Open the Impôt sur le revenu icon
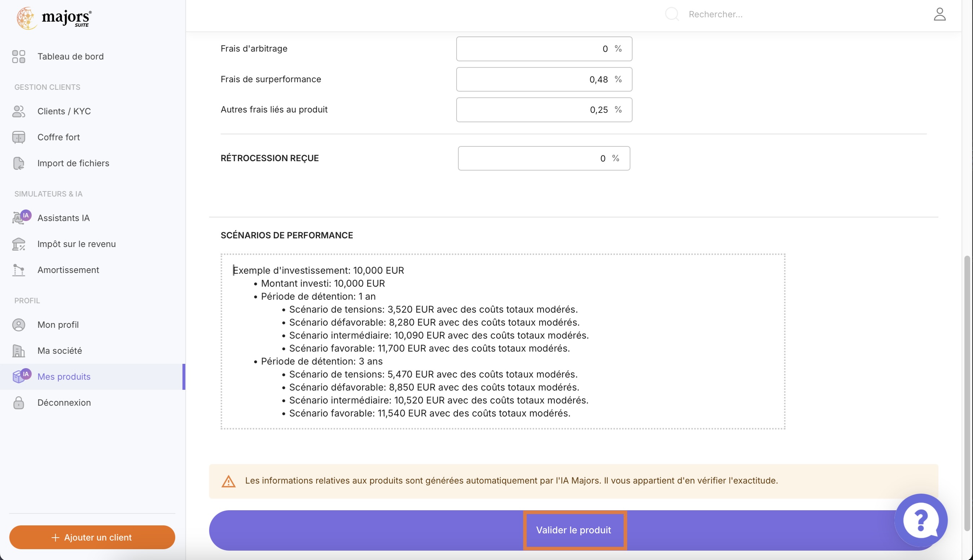This screenshot has width=973, height=560. (19, 244)
